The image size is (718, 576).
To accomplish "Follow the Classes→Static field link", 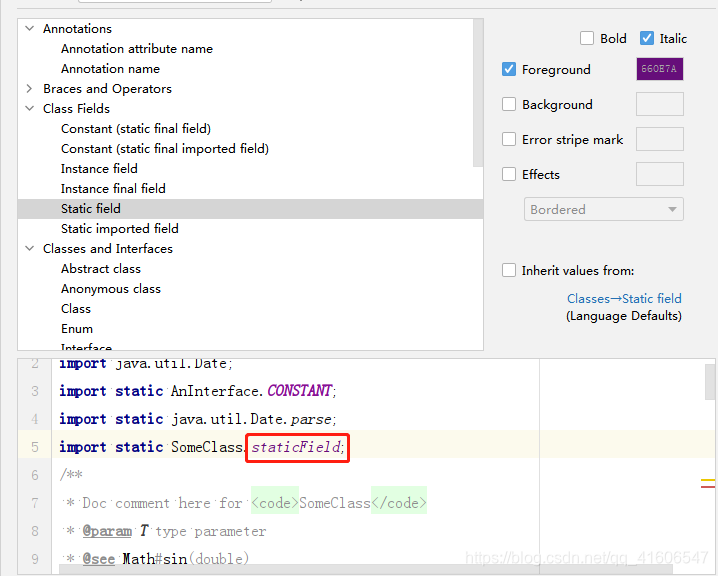I will pos(624,299).
